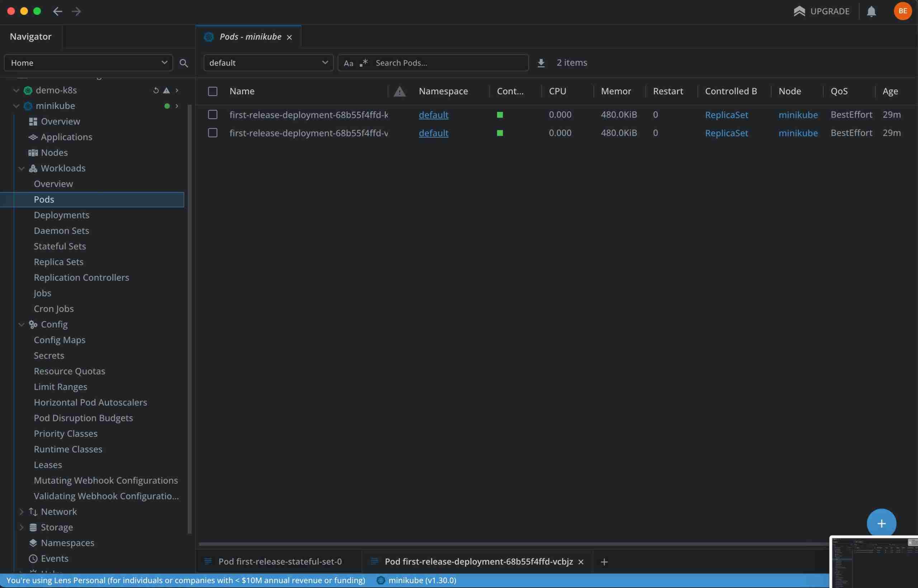
Task: Click green container status of first pod
Action: pyautogui.click(x=500, y=115)
